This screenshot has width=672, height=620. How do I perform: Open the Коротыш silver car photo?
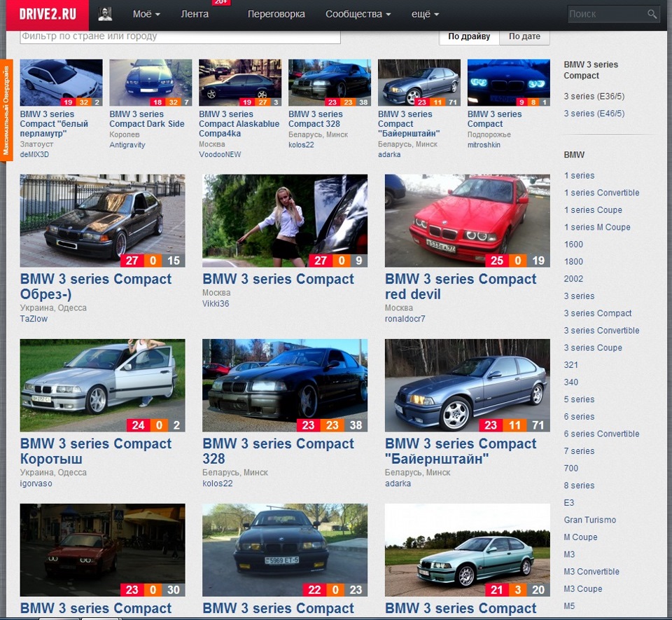(102, 385)
